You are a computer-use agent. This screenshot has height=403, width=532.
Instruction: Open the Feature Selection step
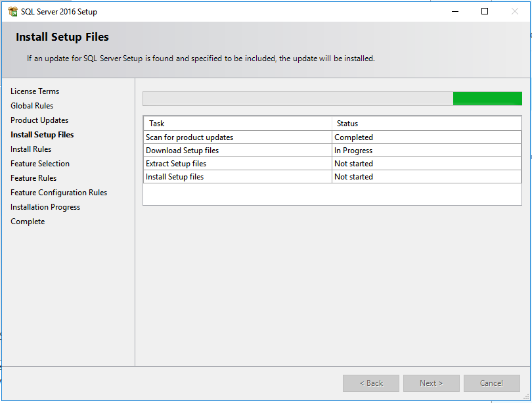[x=39, y=163]
